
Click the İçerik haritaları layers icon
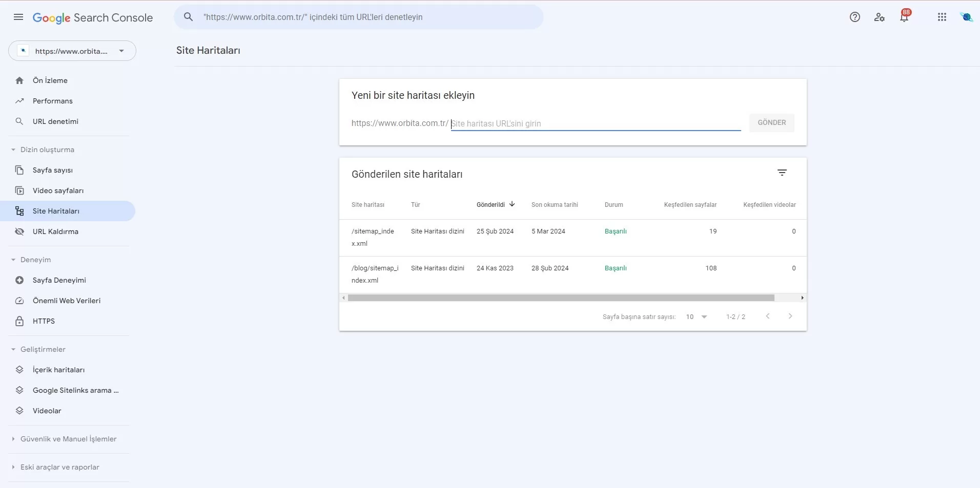(x=19, y=370)
